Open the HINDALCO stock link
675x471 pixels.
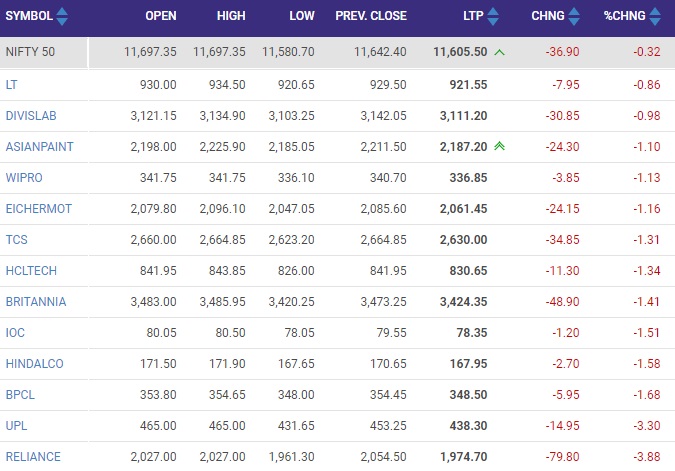tap(34, 363)
